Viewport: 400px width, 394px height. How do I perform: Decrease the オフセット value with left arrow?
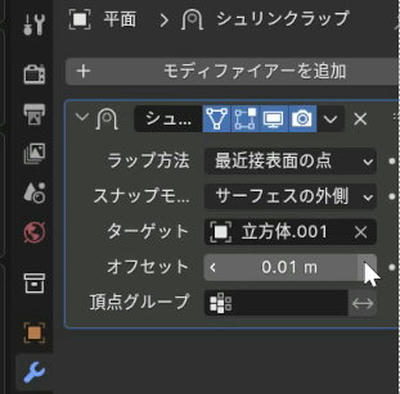click(x=213, y=268)
